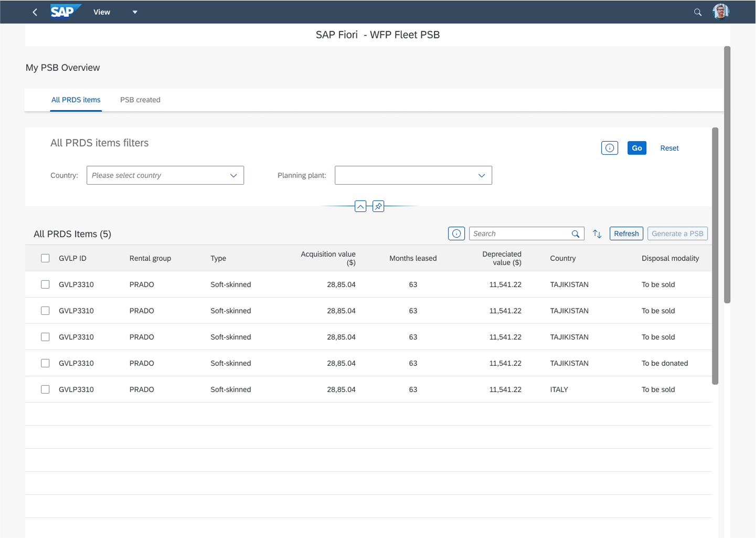Open the View dropdown arrow
756x538 pixels.
coord(135,12)
